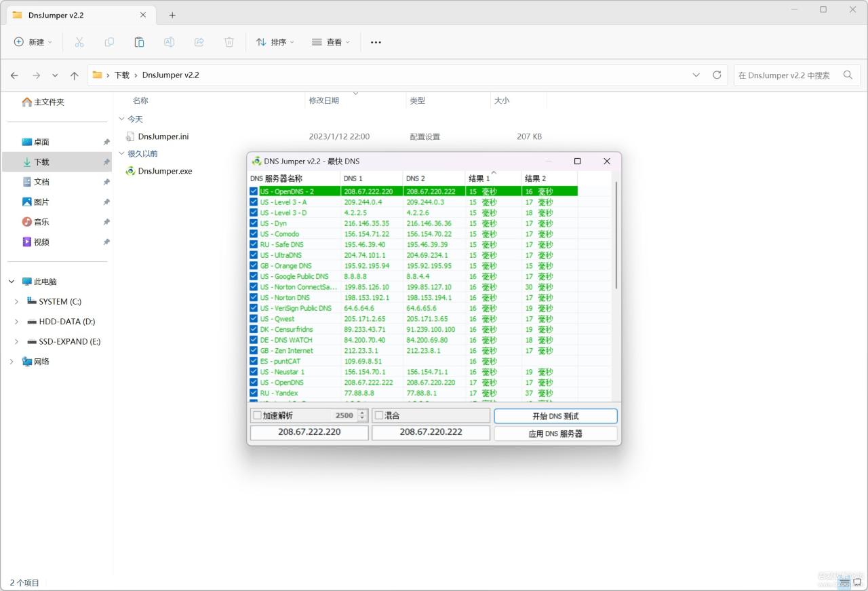Select the RU - Yandex DNS row
The height and width of the screenshot is (591, 868).
[x=292, y=392]
